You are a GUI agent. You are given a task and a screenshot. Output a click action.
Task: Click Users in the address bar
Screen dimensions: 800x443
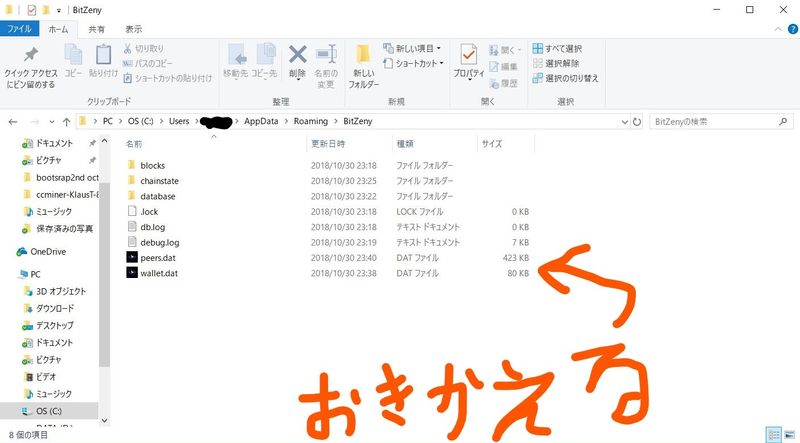tap(179, 121)
